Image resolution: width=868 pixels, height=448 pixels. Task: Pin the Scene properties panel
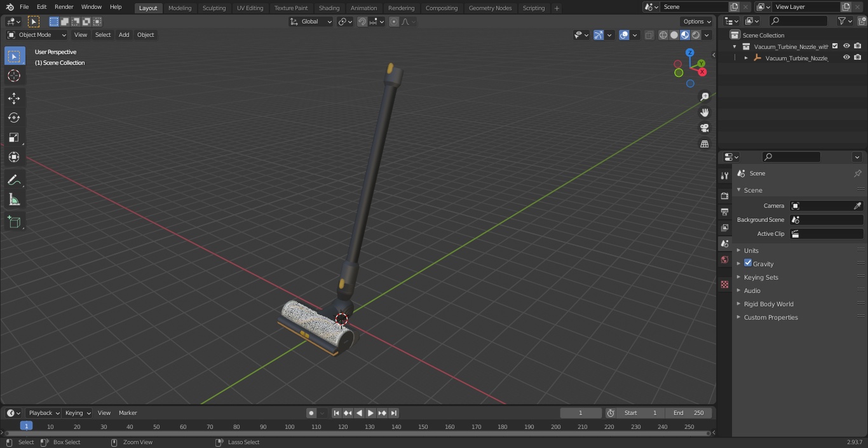coord(857,173)
